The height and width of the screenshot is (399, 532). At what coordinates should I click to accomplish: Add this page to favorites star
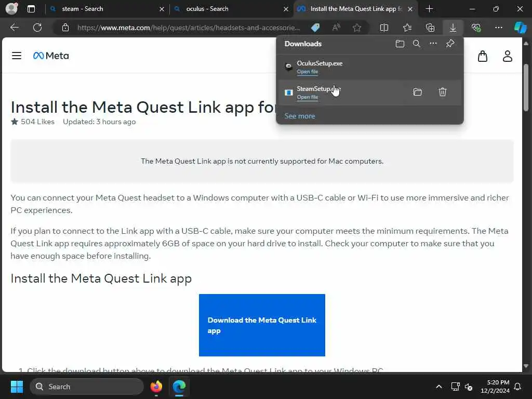[356, 28]
